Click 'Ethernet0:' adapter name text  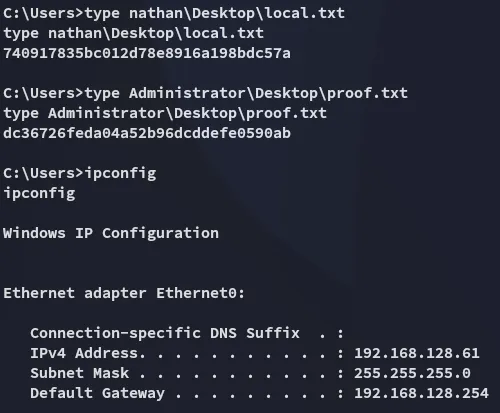[x=201, y=293]
